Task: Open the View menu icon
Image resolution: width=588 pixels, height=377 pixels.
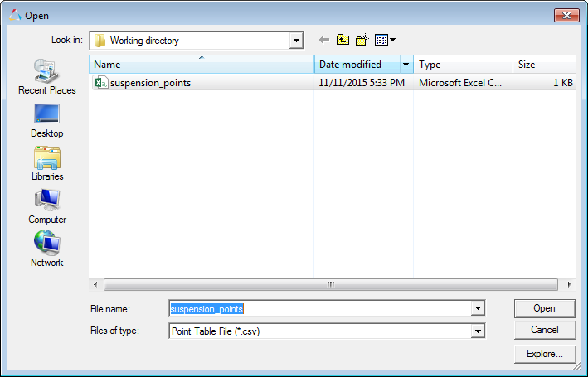Action: [381, 40]
